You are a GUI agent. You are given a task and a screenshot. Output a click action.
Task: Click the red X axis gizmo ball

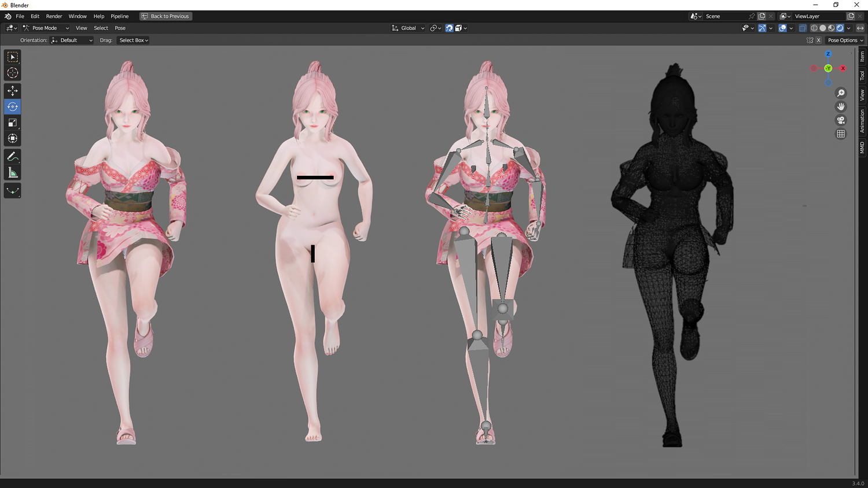pyautogui.click(x=843, y=68)
